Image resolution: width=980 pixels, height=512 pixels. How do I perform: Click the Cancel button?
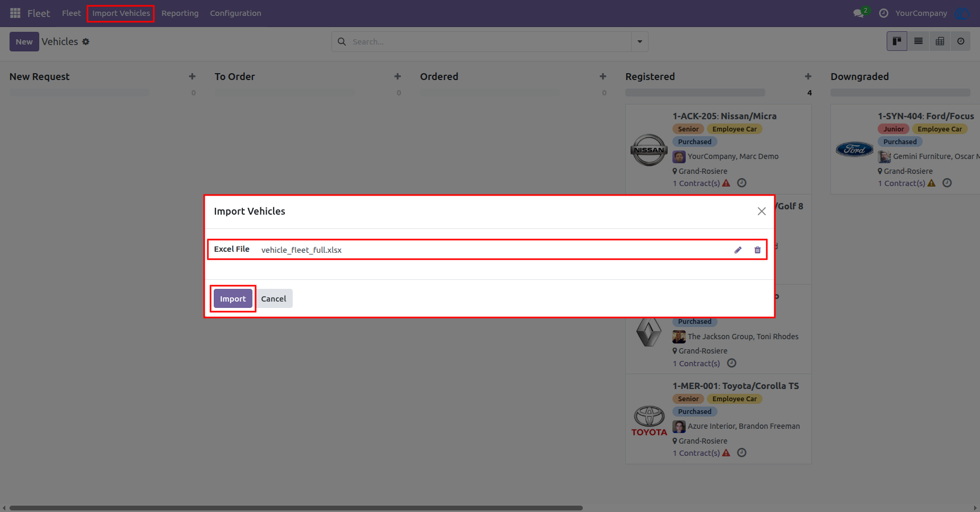(274, 299)
